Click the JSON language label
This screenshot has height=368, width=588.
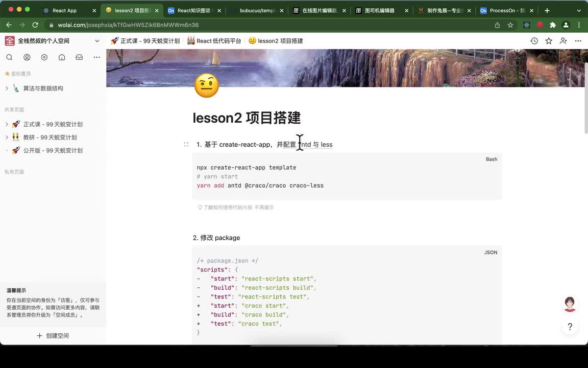tap(491, 252)
